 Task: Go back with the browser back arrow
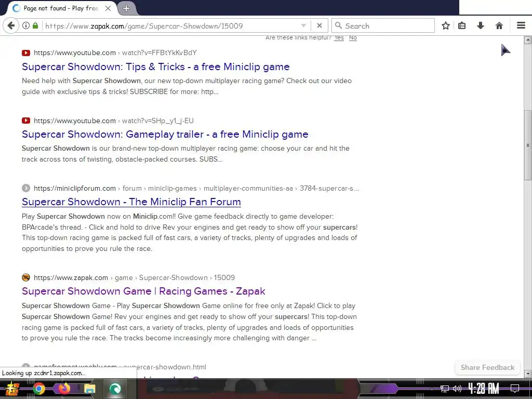11,26
